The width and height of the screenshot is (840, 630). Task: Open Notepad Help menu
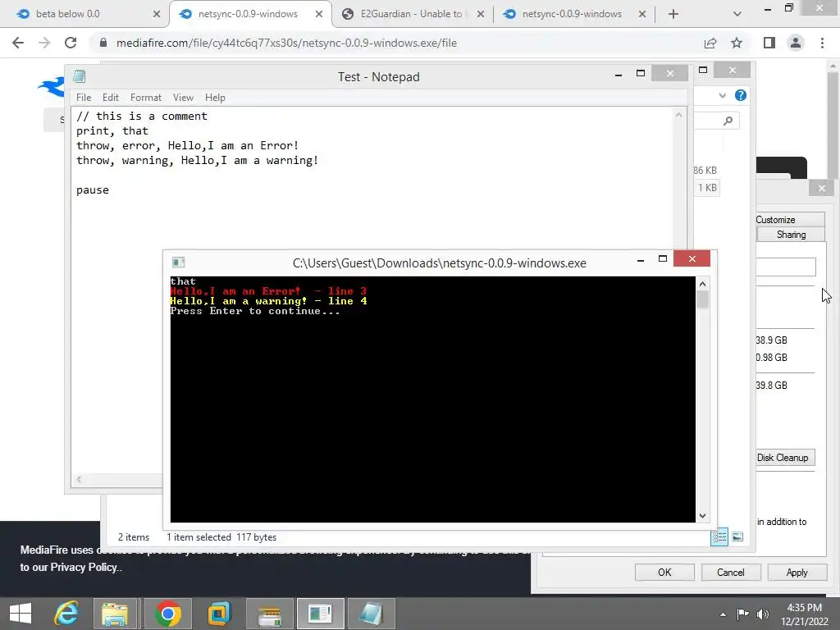[215, 98]
